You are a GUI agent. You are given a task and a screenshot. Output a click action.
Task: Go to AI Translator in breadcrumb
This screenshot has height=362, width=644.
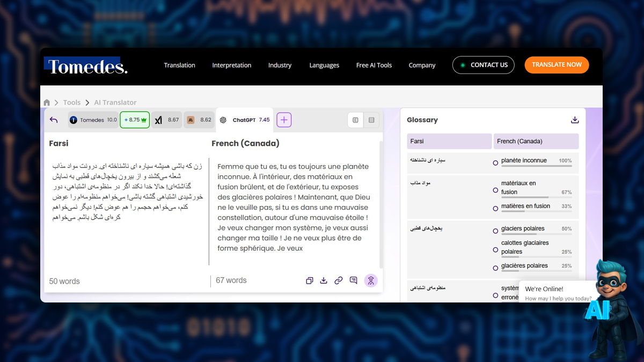115,102
